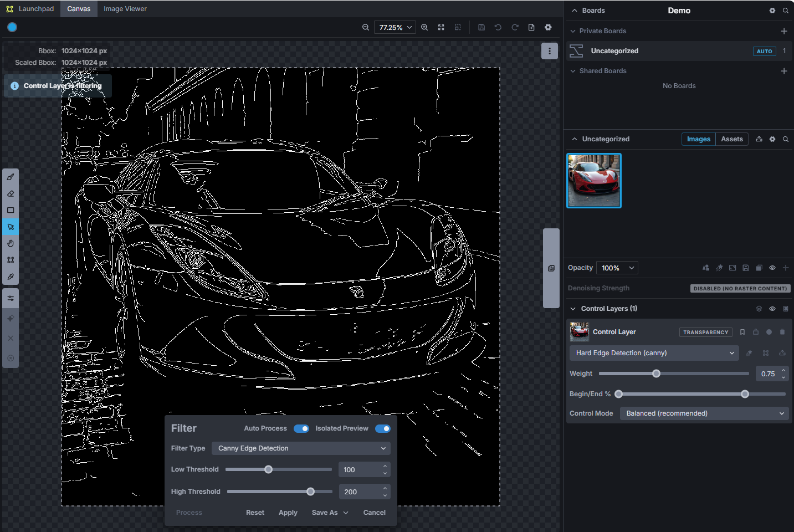The image size is (794, 532).
Task: Open canvas settings gear icon
Action: pos(548,27)
